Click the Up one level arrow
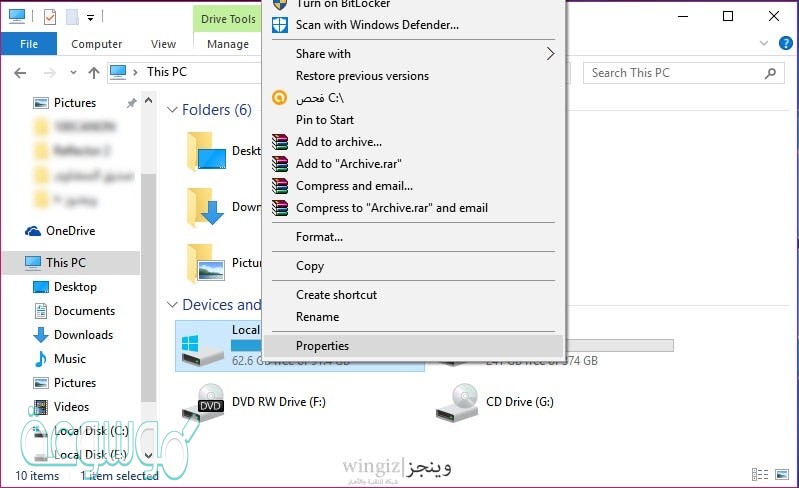The width and height of the screenshot is (799, 488). click(x=94, y=73)
